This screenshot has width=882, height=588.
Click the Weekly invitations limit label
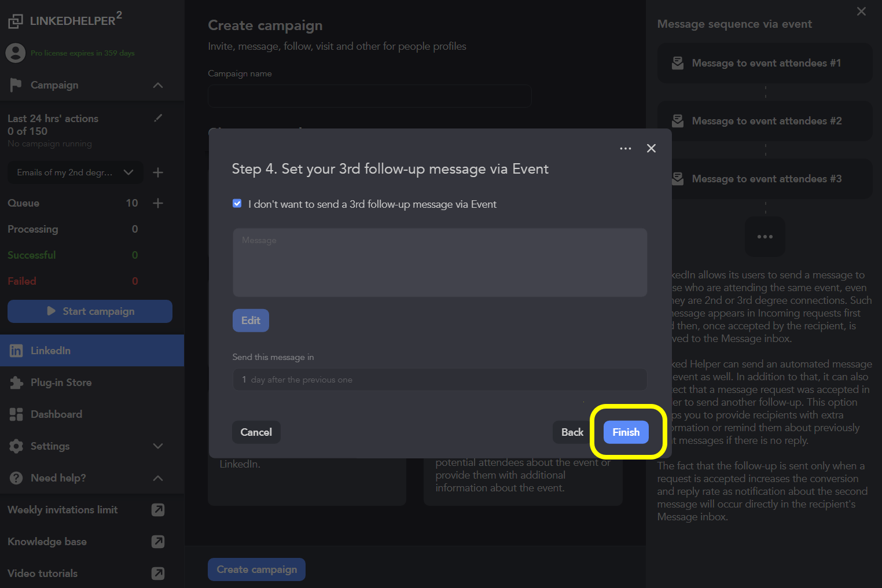tap(63, 510)
